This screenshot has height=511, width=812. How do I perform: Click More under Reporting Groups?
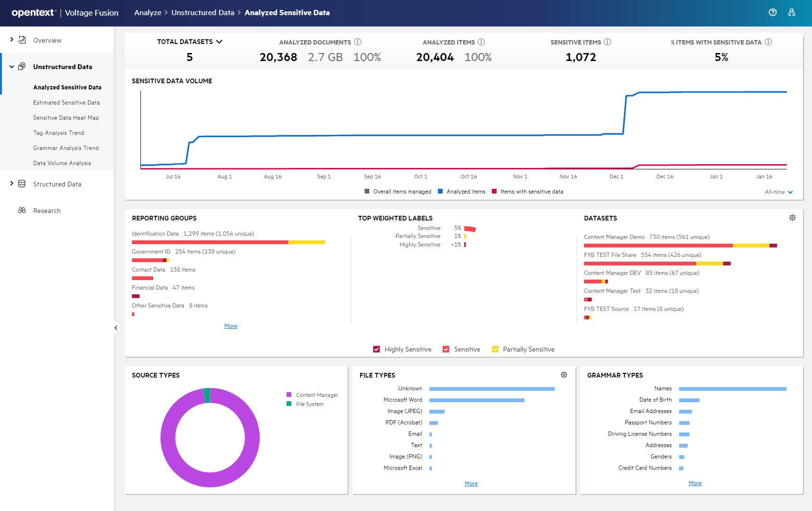pos(230,326)
